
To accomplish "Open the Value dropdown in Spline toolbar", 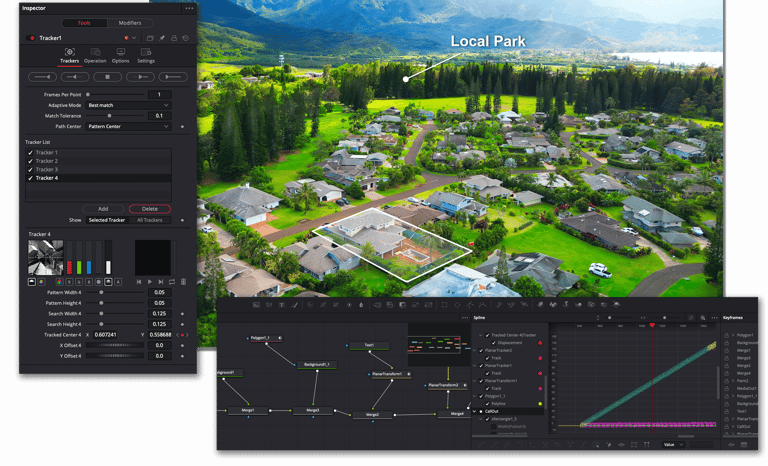I will [x=673, y=445].
